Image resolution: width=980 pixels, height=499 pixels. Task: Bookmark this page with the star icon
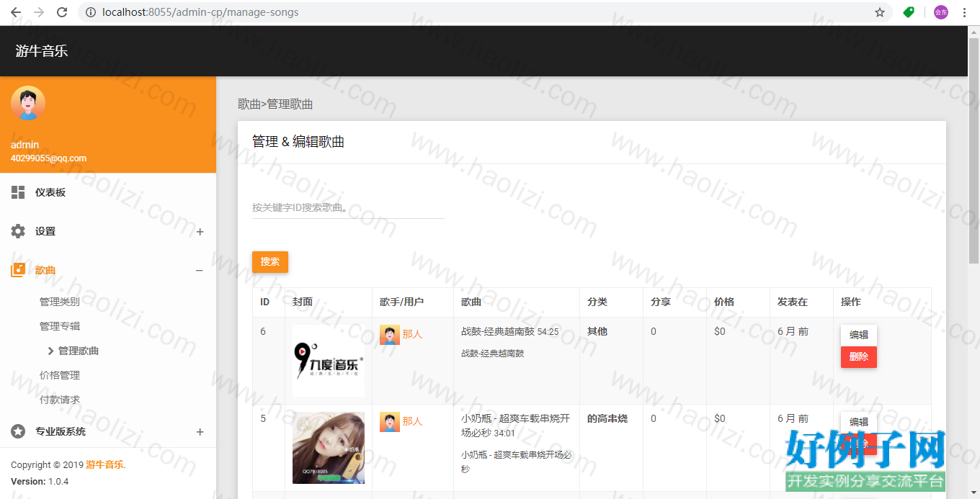[x=880, y=12]
